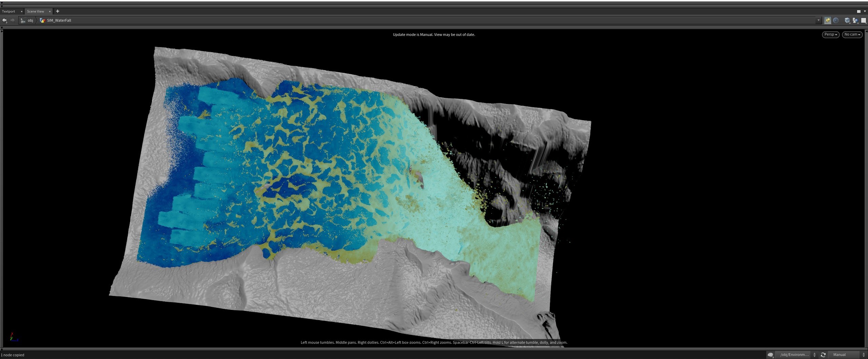Image resolution: width=868 pixels, height=359 pixels.
Task: Click the 'Left mouse tumbles' hint text
Action: pyautogui.click(x=434, y=342)
